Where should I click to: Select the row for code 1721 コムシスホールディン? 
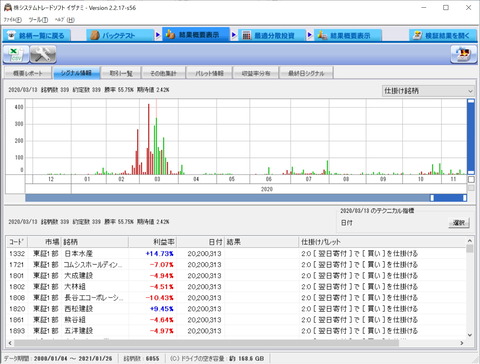[x=236, y=265]
